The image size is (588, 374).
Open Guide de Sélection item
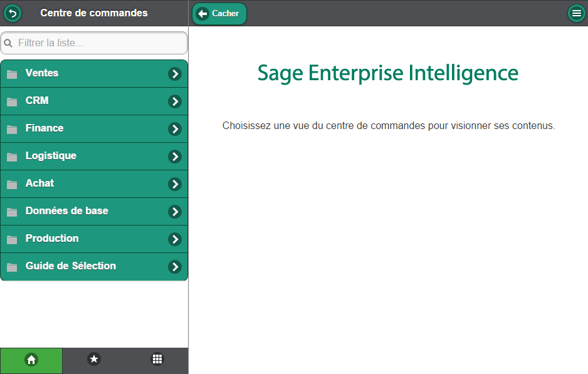click(x=70, y=266)
